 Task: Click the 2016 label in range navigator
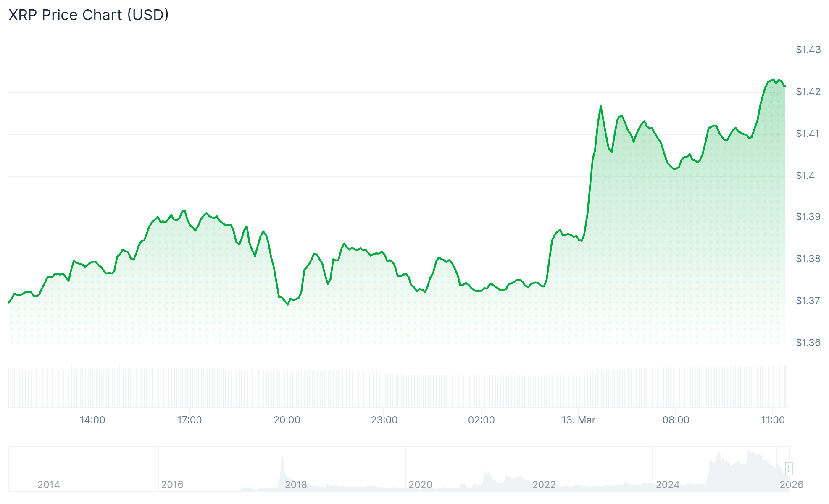[172, 485]
